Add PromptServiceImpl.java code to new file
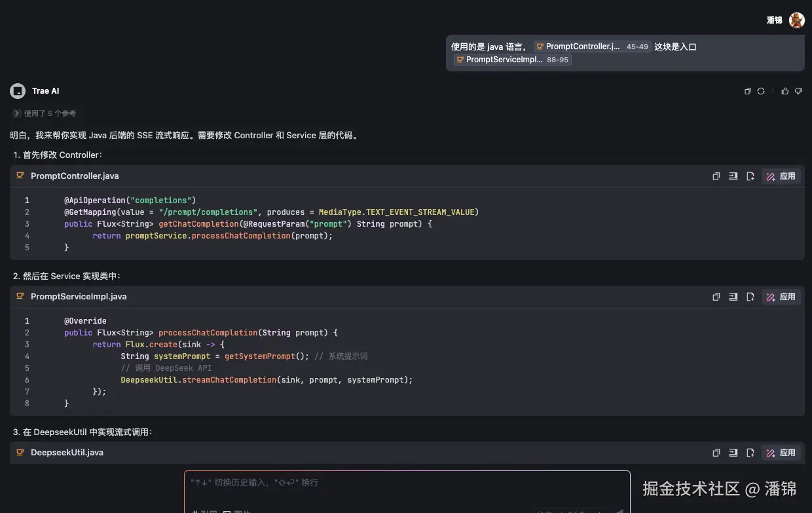The image size is (812, 513). (750, 297)
